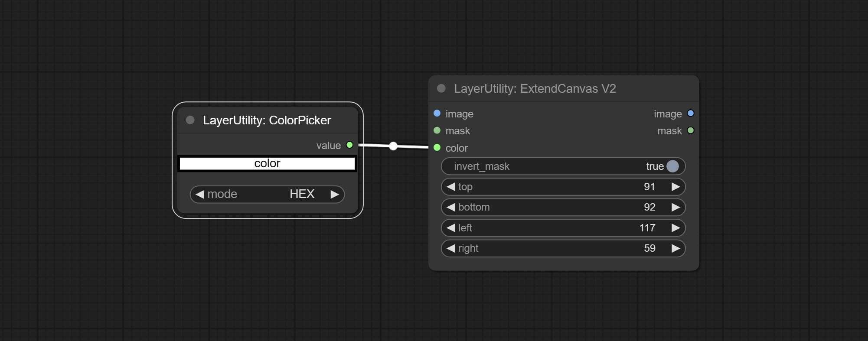Click the top value 91 field

point(563,187)
